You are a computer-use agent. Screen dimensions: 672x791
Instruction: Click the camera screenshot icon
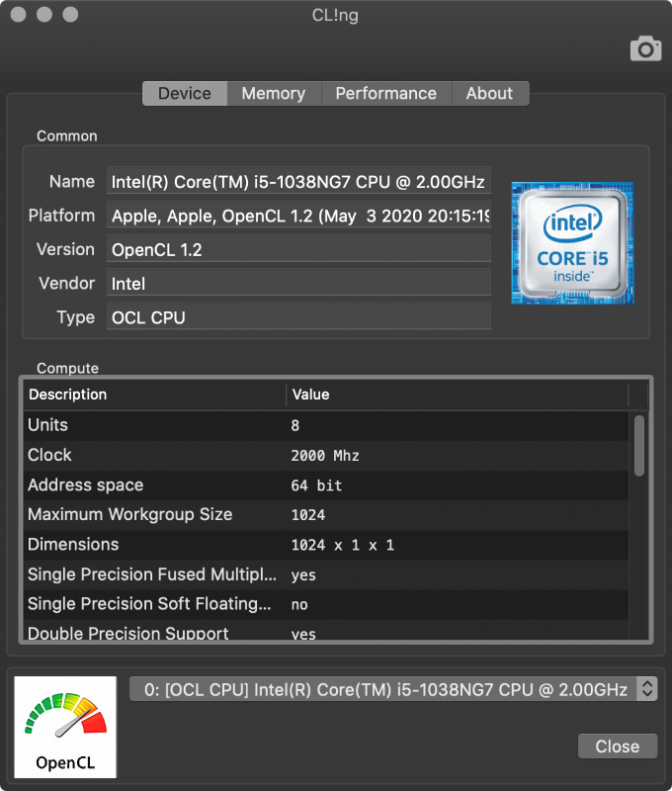[644, 46]
